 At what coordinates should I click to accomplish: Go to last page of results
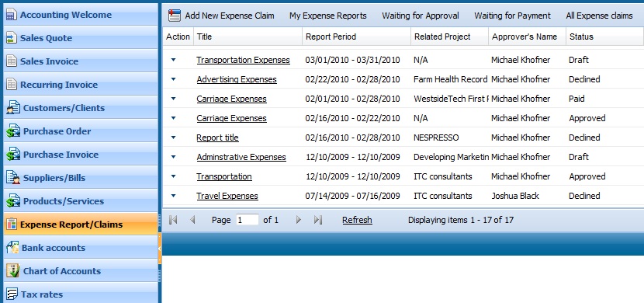[317, 220]
